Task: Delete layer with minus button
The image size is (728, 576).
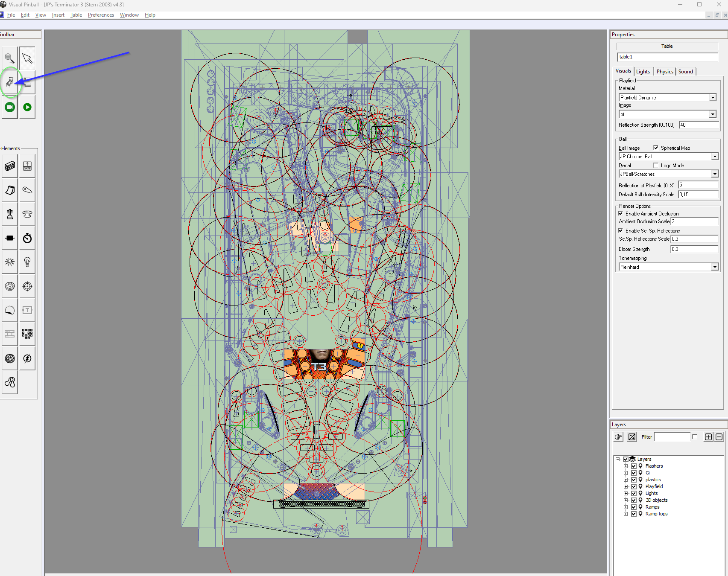Action: coord(719,437)
